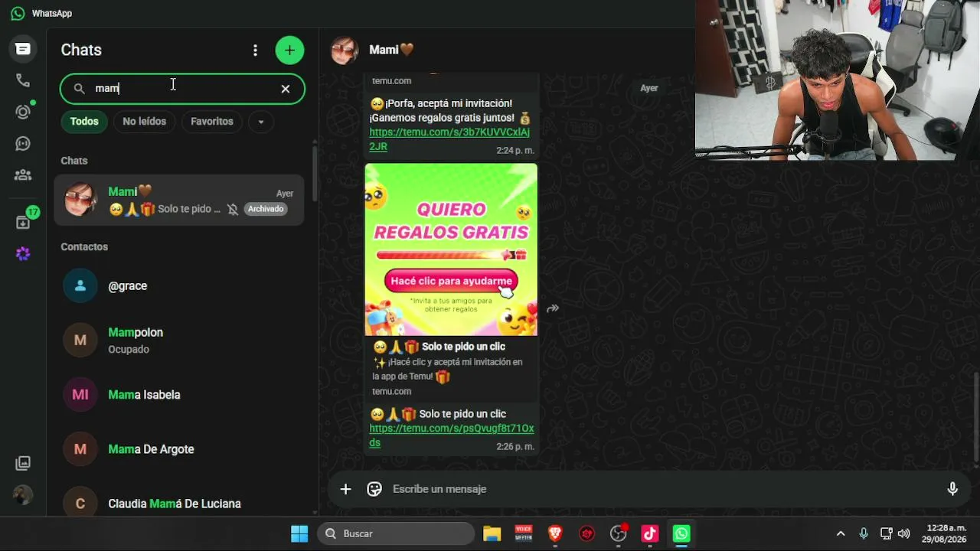
Task: Click the 2:26 p. m. message timestamp
Action: pyautogui.click(x=514, y=447)
